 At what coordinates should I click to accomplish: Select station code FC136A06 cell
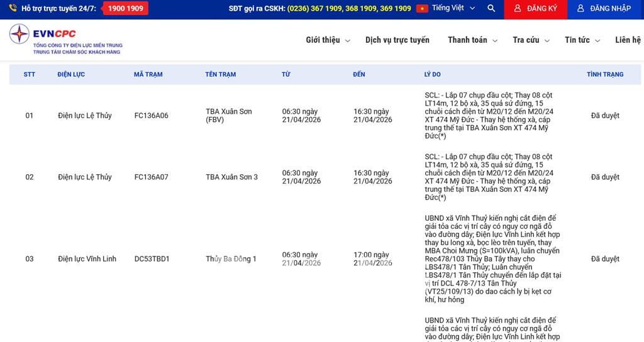[152, 116]
